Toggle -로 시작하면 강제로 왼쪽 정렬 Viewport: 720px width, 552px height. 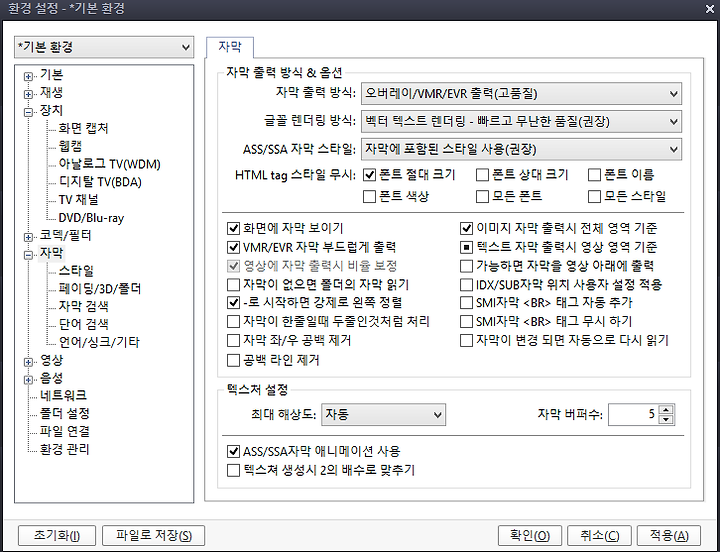[x=234, y=303]
